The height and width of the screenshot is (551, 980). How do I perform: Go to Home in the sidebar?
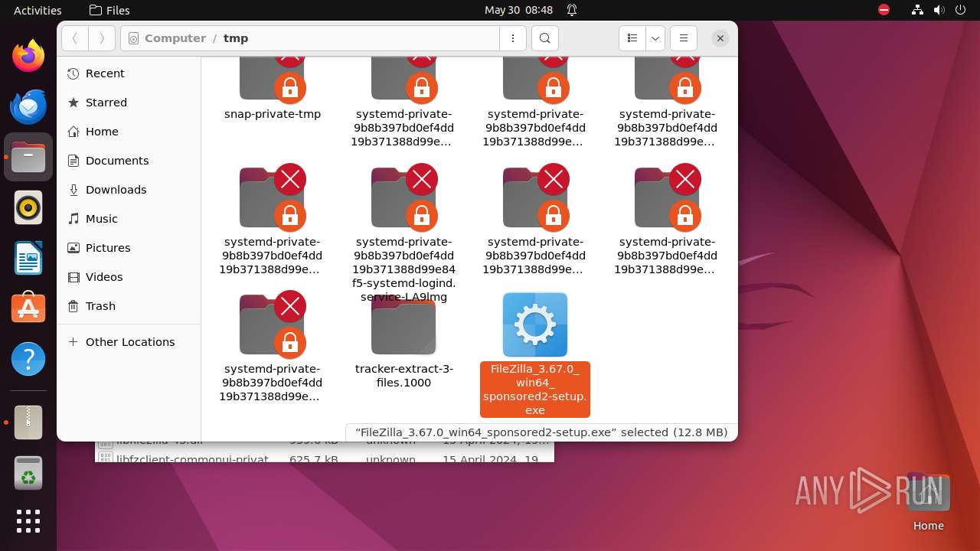(129, 132)
